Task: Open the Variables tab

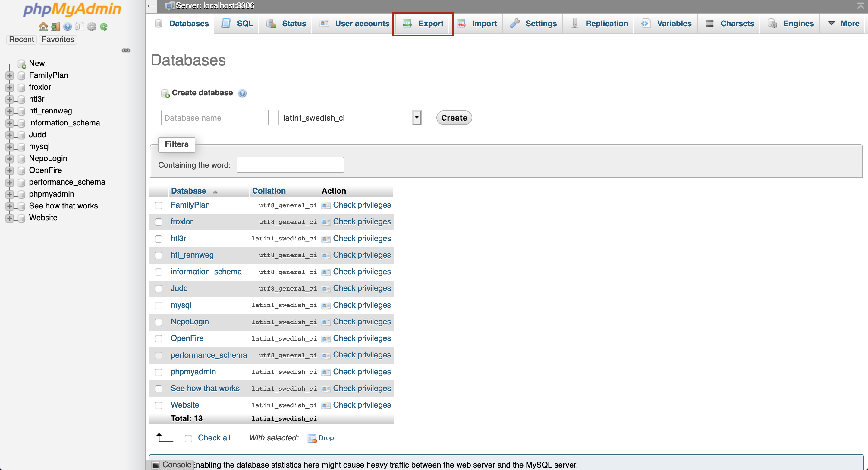Action: pyautogui.click(x=665, y=24)
